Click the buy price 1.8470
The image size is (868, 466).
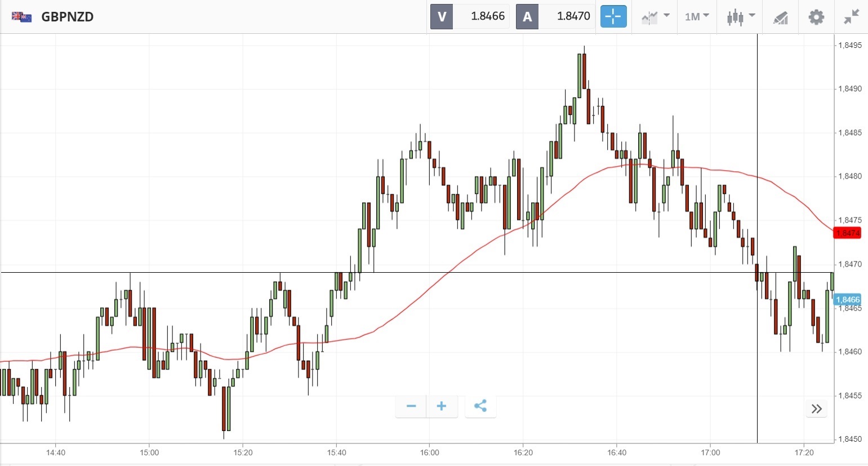click(x=573, y=16)
